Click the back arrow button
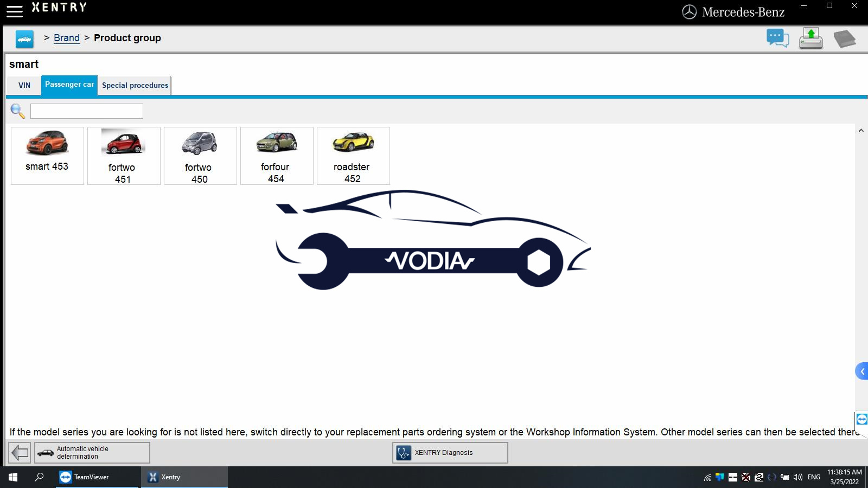The width and height of the screenshot is (868, 488). tap(20, 452)
